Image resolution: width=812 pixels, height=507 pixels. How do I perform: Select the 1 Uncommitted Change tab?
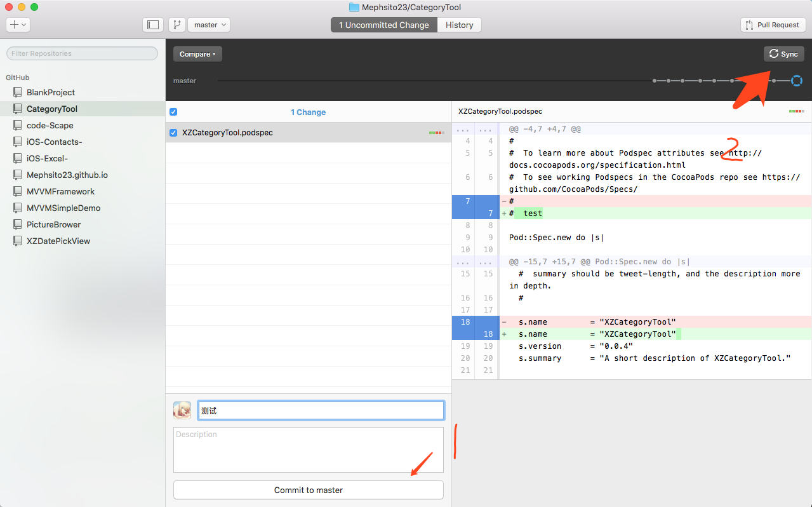click(383, 25)
